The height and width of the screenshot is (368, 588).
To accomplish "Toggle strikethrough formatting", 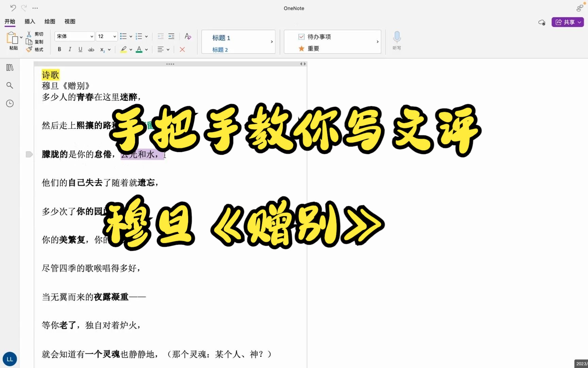I will click(91, 50).
